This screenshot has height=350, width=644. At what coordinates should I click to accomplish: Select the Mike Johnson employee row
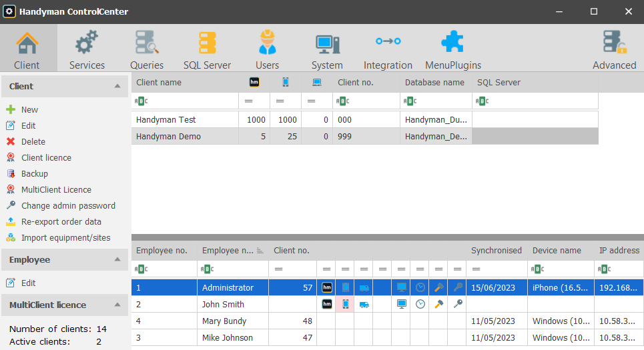387,338
